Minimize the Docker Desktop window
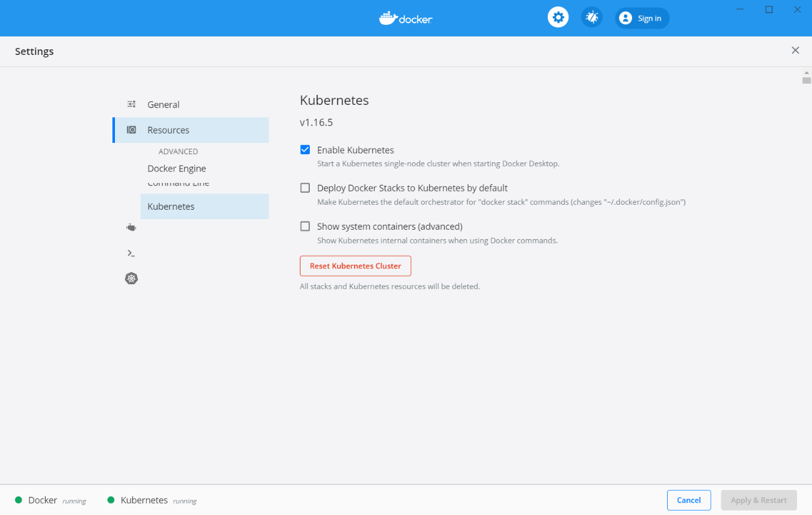This screenshot has width=812, height=515. [741, 9]
